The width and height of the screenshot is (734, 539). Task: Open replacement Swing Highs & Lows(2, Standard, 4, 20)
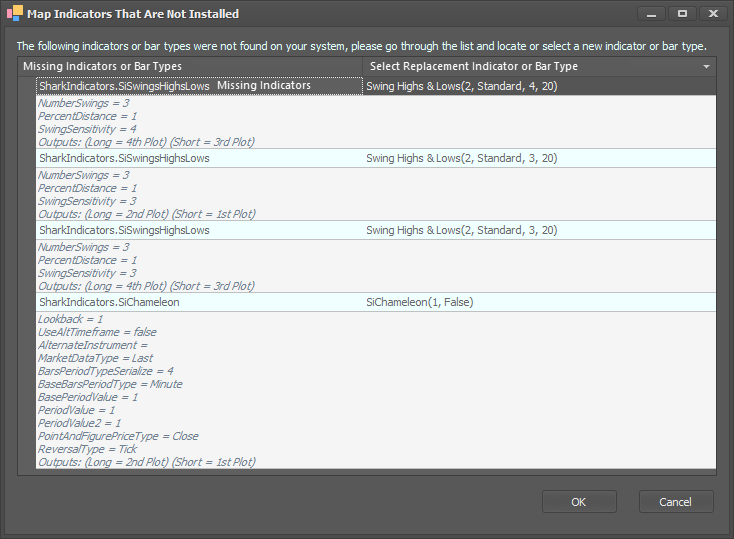539,86
